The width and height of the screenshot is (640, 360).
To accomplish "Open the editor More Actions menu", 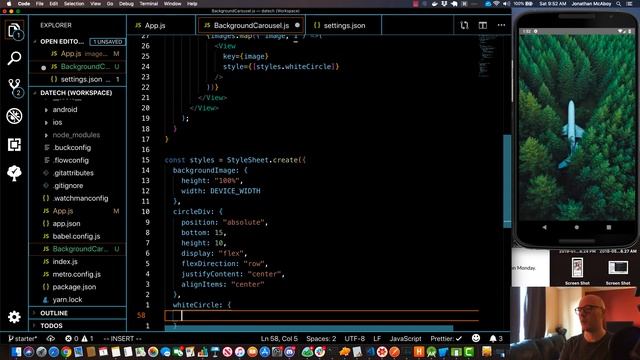I will tap(501, 25).
